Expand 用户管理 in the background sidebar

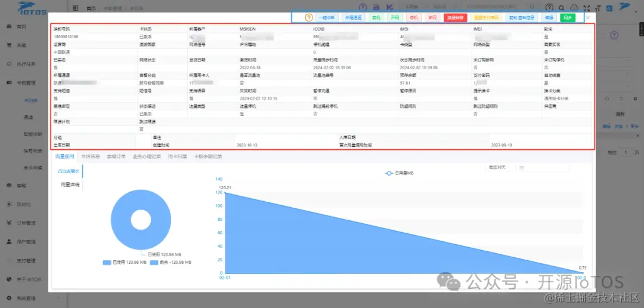pyautogui.click(x=26, y=242)
